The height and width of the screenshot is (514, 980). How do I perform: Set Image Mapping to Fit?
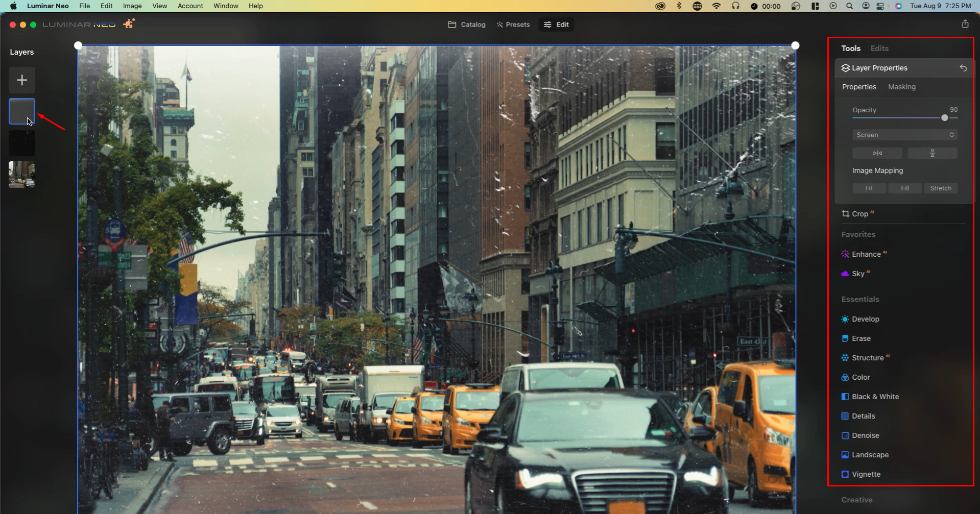pos(869,188)
